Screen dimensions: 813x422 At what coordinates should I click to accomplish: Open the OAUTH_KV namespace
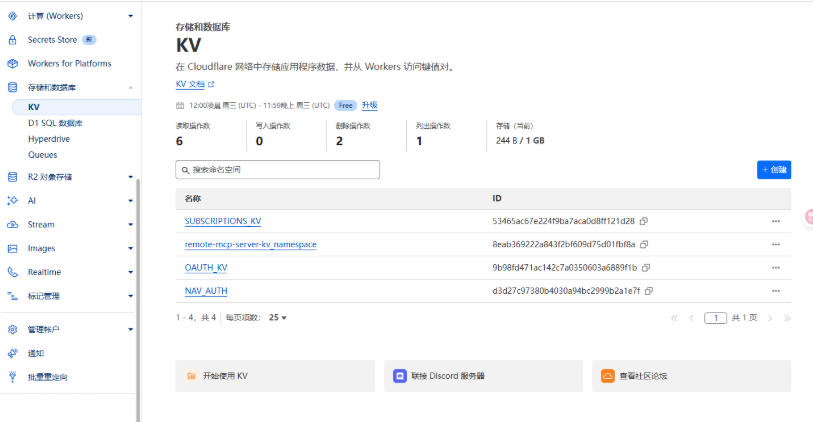pyautogui.click(x=206, y=268)
